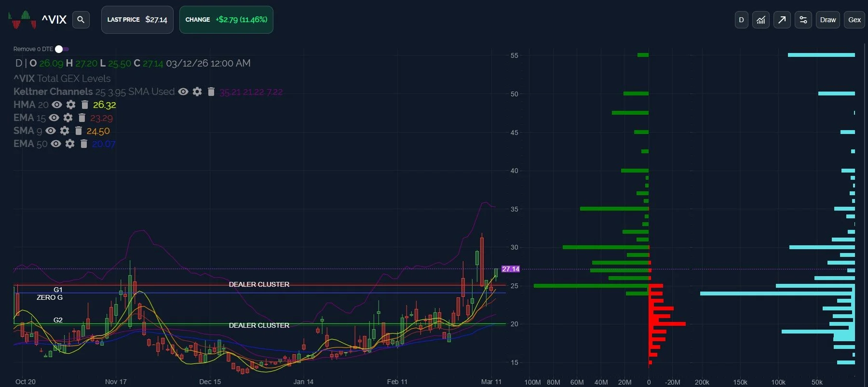Click the ZERO G level label
868x387 pixels.
click(x=50, y=297)
